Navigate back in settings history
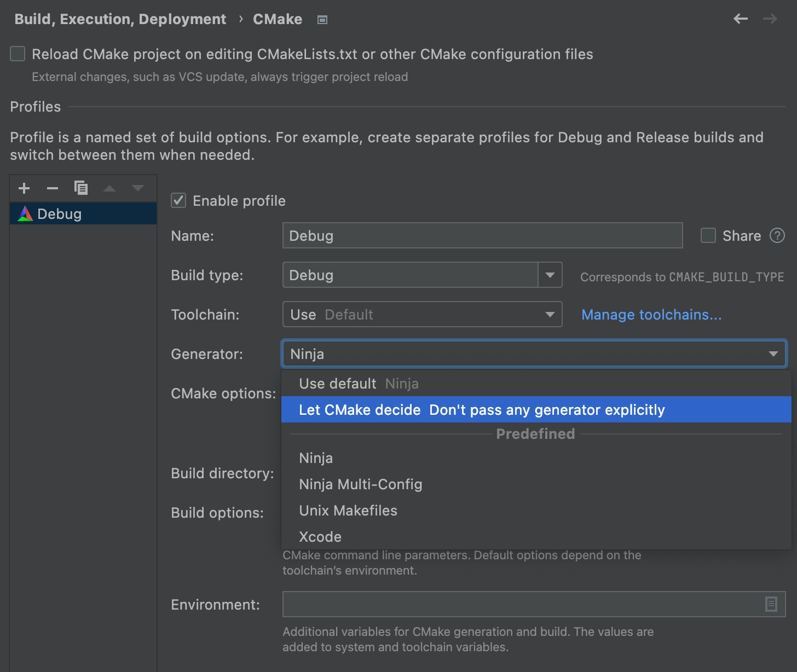The width and height of the screenshot is (797, 672). [741, 19]
